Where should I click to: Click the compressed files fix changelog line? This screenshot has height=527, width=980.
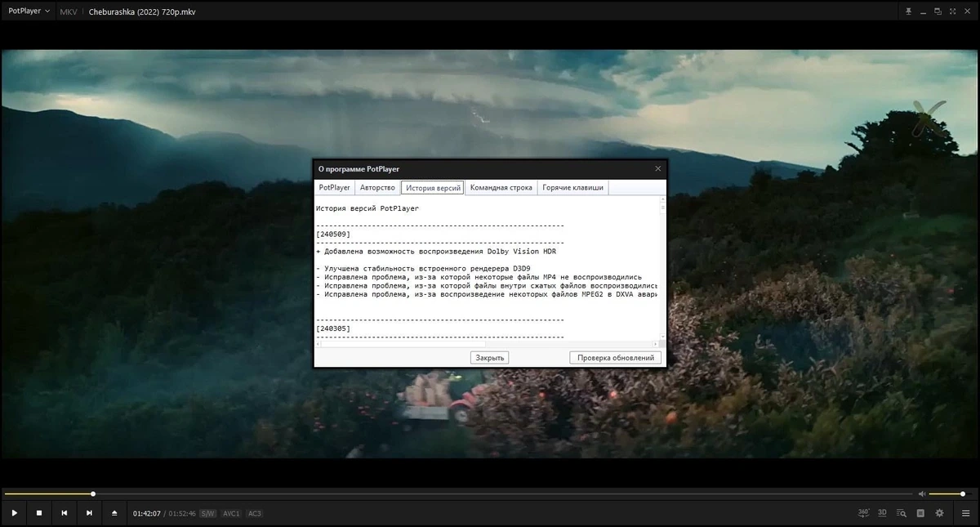487,285
